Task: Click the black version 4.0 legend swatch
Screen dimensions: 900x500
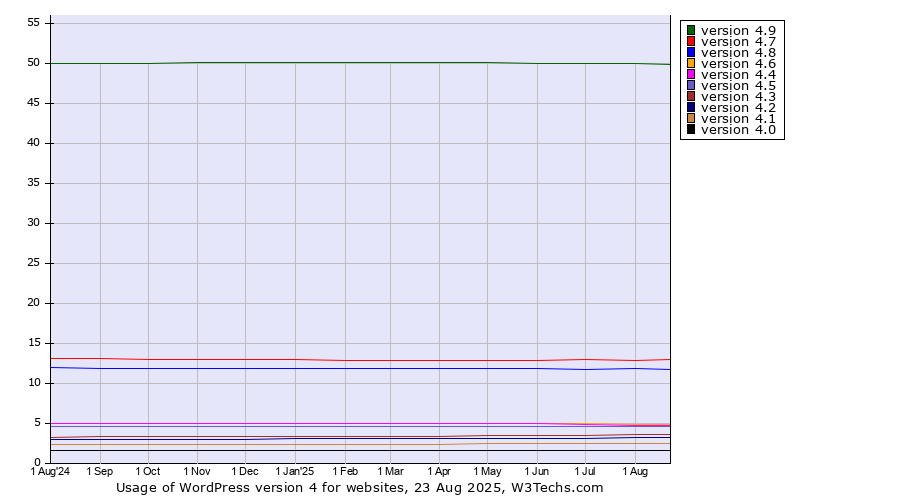Action: 691,129
